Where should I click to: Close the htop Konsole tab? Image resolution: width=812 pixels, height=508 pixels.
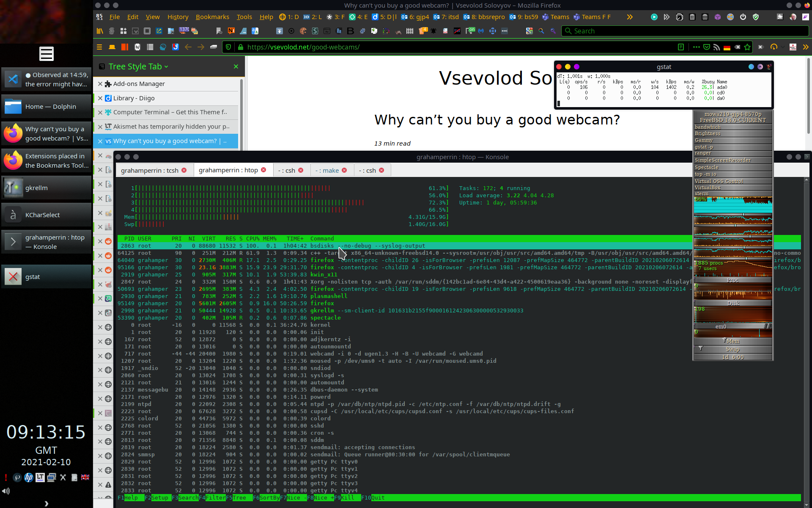point(263,170)
